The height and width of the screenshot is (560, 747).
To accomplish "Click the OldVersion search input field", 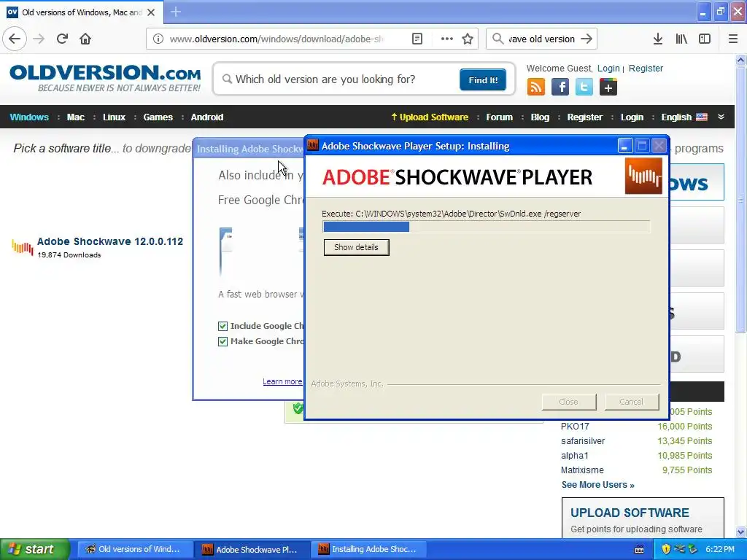I will pos(341,79).
